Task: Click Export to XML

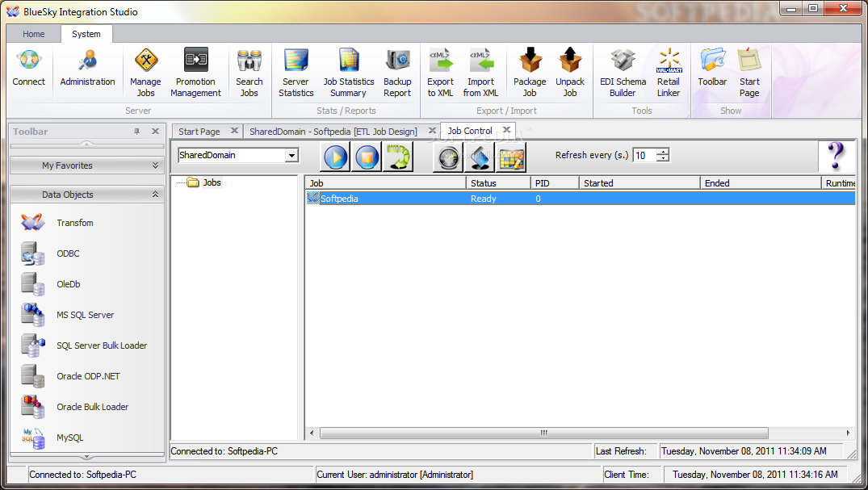Action: [x=440, y=73]
